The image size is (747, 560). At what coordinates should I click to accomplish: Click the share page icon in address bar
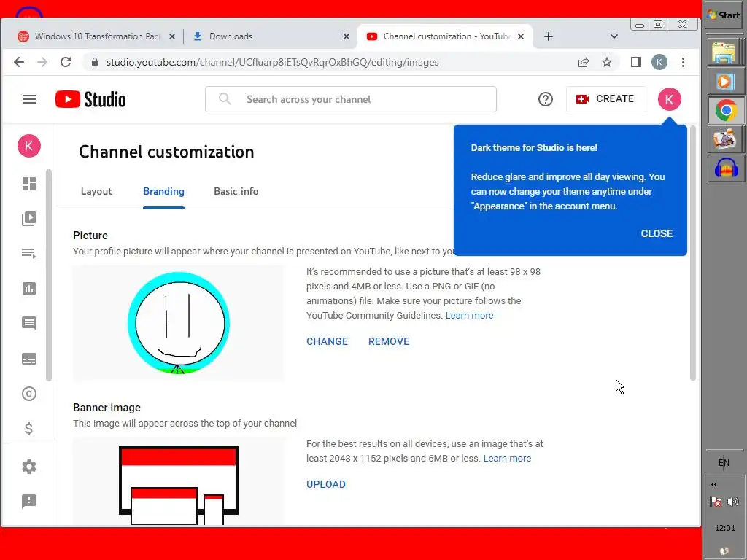[x=584, y=62]
